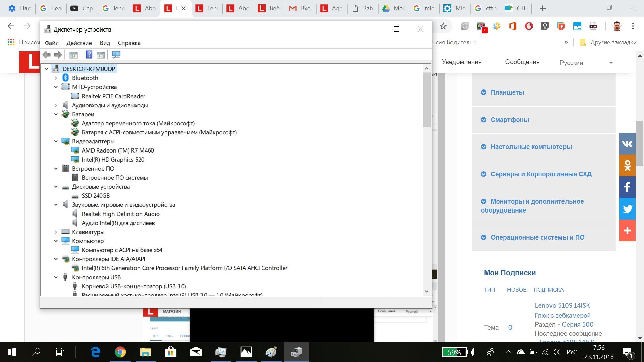
Task: Expand the Bluetooth category
Action: point(56,78)
